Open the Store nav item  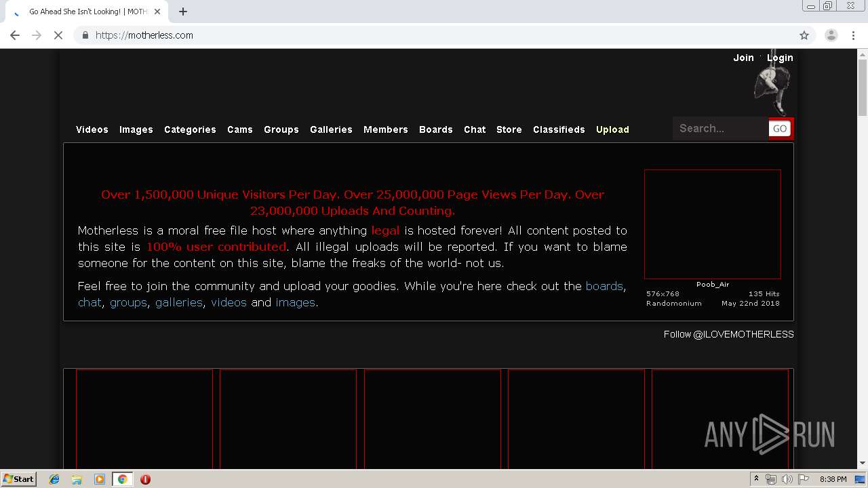[509, 129]
